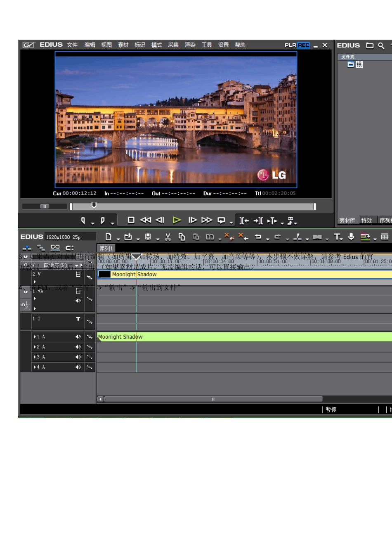This screenshot has height=555, width=392.
Task: Open the 文件 menu
Action: [x=72, y=45]
